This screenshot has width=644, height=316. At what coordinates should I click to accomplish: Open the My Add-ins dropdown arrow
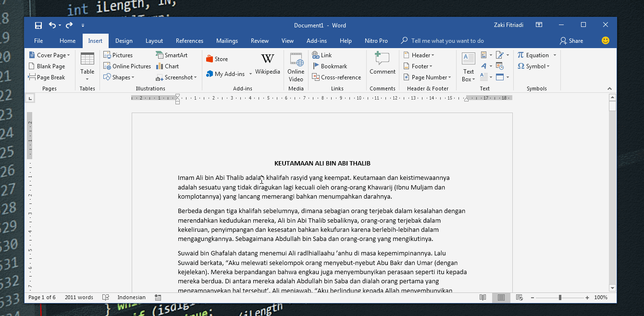[x=250, y=74]
